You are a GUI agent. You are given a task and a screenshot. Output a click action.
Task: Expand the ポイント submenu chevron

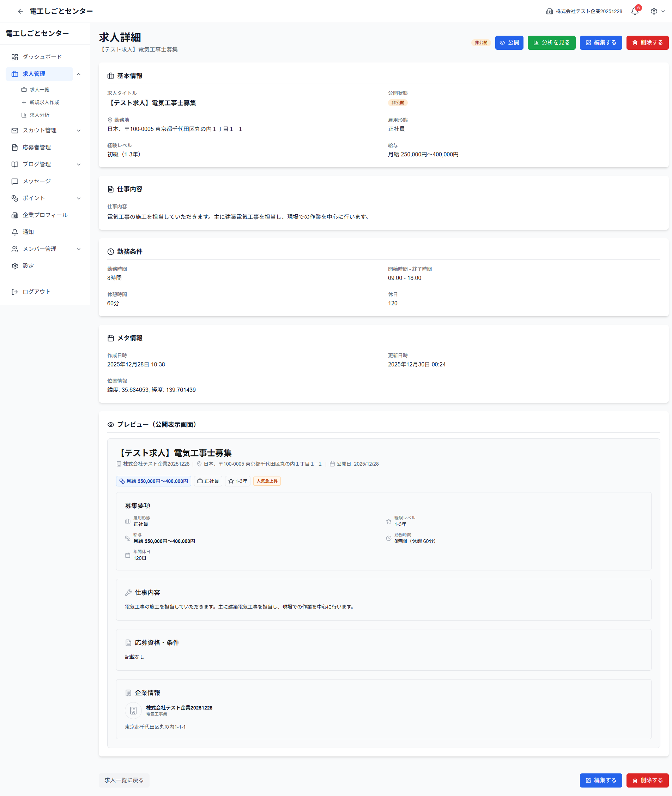coord(79,198)
